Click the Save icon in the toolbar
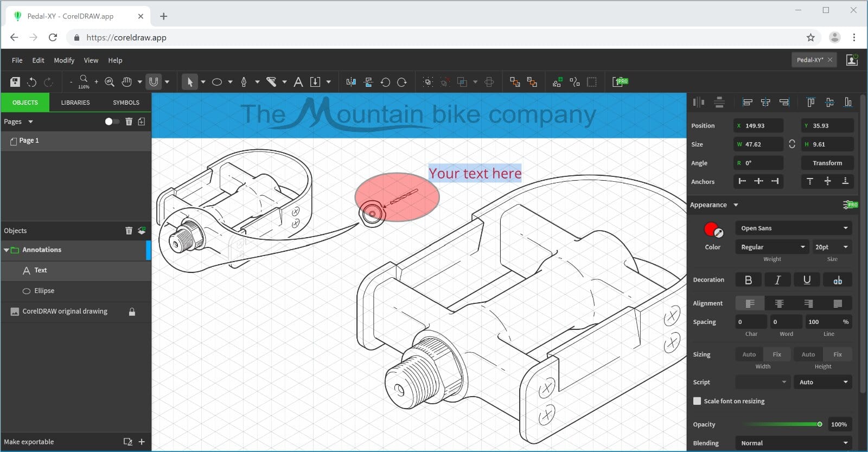The width and height of the screenshot is (868, 452). (x=15, y=82)
